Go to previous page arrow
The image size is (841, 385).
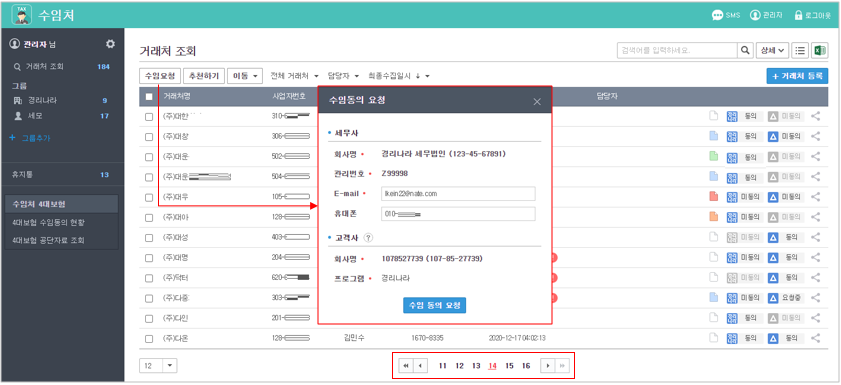point(420,366)
